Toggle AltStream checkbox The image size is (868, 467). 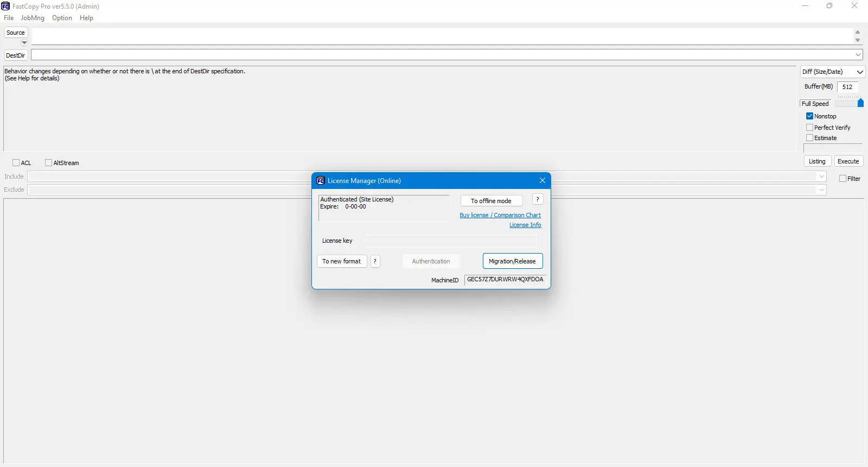[48, 163]
